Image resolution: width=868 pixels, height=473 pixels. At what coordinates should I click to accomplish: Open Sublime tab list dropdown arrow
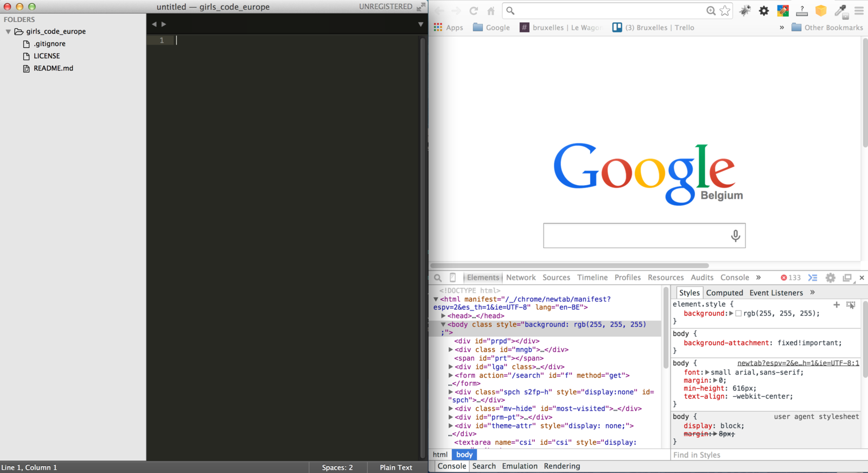coord(420,24)
